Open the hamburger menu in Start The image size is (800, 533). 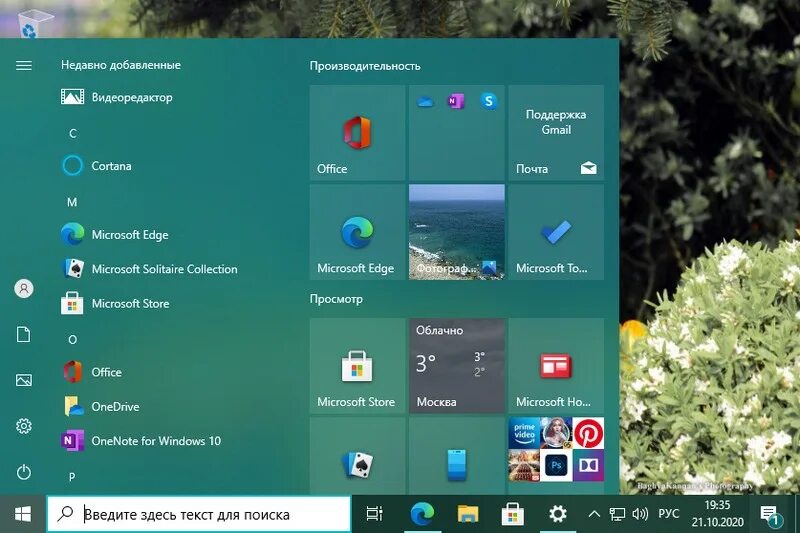23,65
